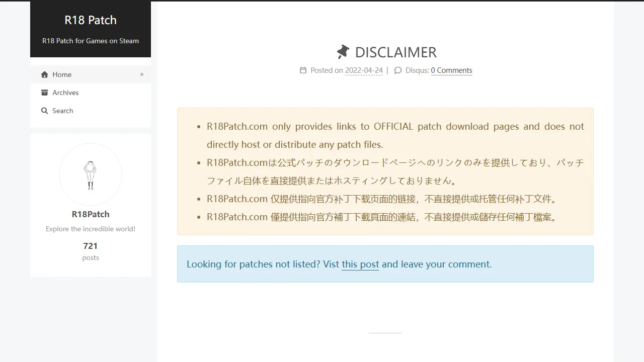Open the Home navigation item
The image size is (644, 362).
[x=62, y=74]
